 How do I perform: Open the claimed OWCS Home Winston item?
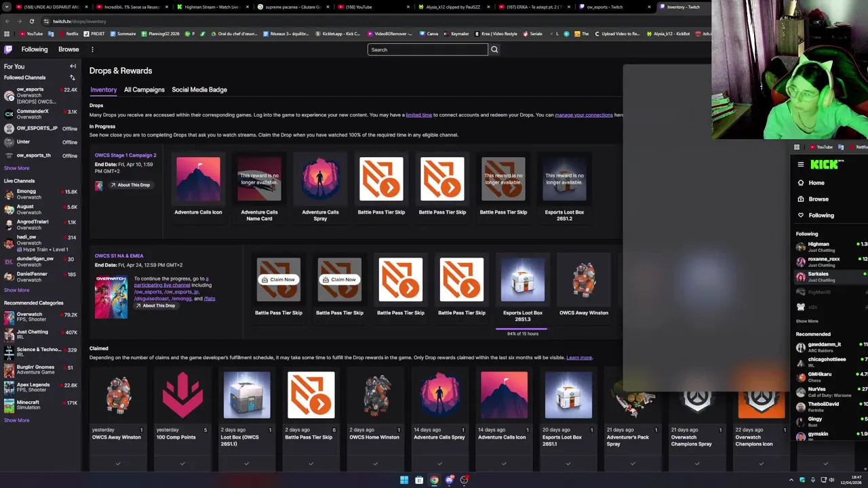point(375,395)
